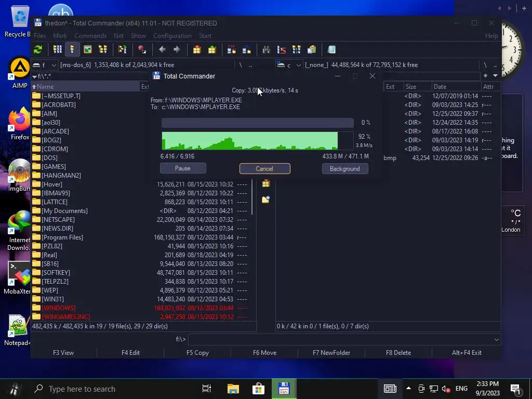
Task: Click the new folder icon in the middle bar
Action: (266, 199)
